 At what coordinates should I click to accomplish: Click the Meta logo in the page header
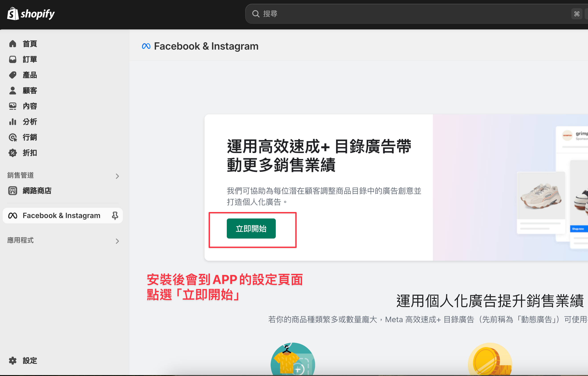pos(146,46)
